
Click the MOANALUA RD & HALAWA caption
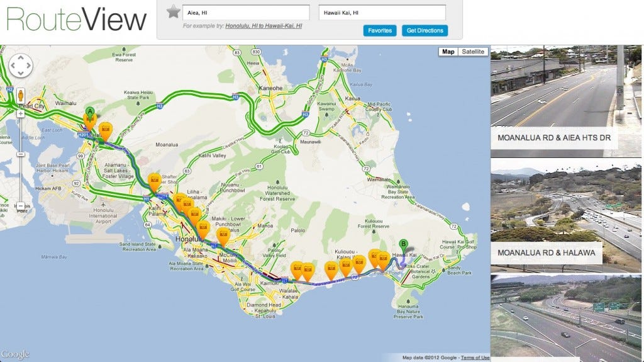click(547, 252)
